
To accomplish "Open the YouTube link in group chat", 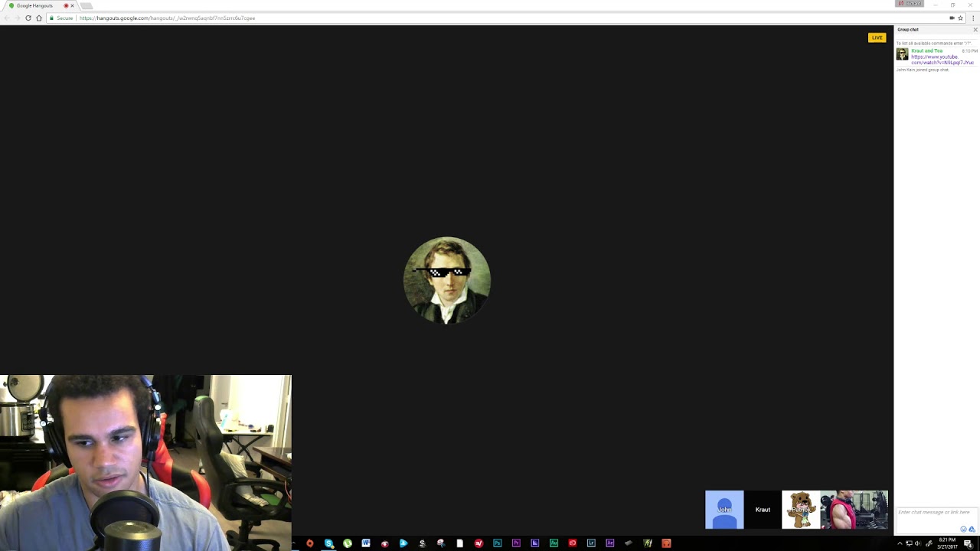I will 942,60.
